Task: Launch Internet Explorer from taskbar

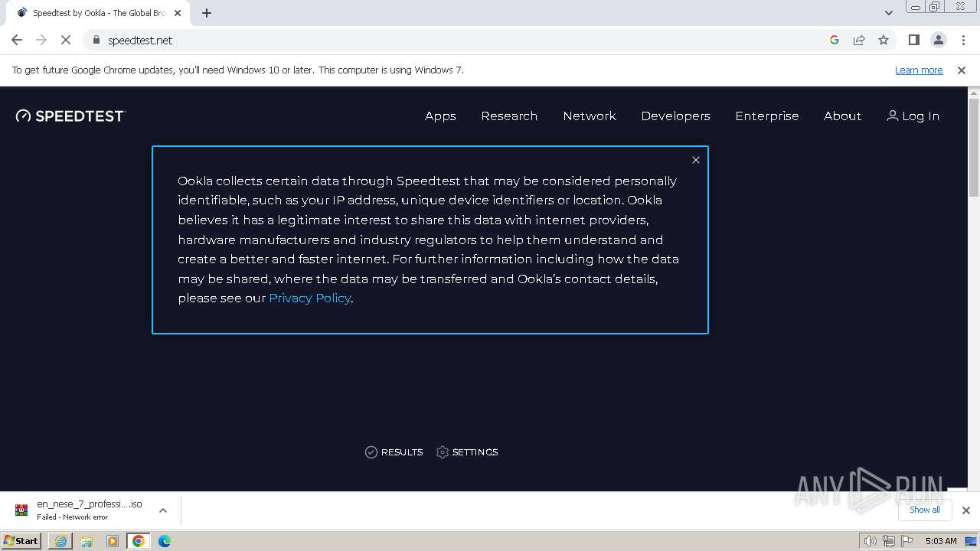Action: click(60, 541)
